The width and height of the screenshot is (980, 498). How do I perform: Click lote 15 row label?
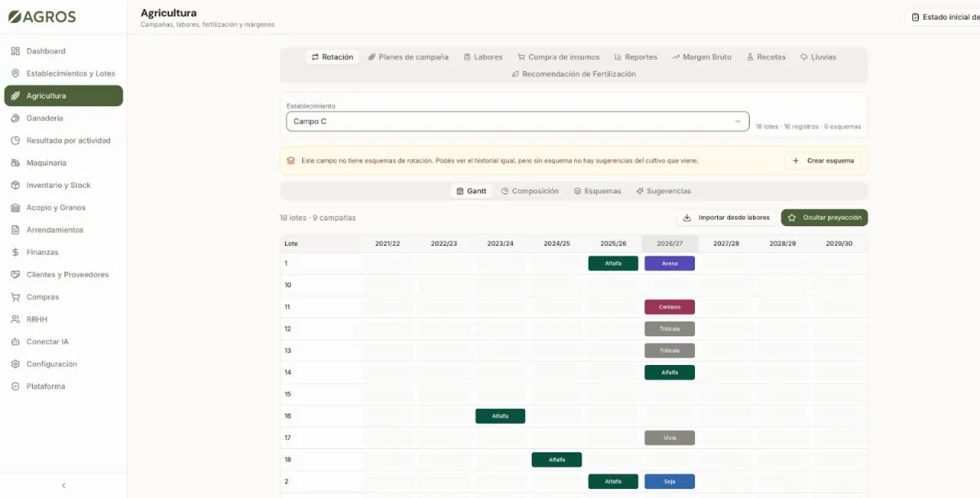287,394
